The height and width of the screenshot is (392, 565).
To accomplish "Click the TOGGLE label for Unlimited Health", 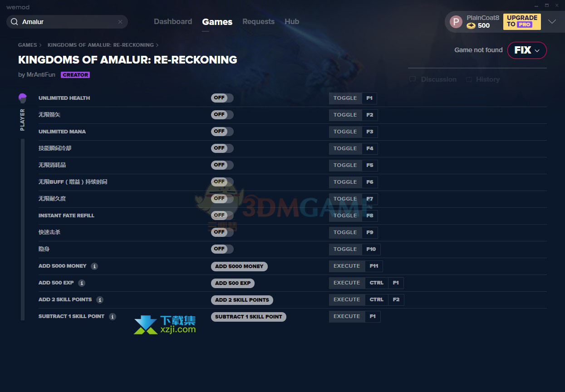I will (345, 98).
